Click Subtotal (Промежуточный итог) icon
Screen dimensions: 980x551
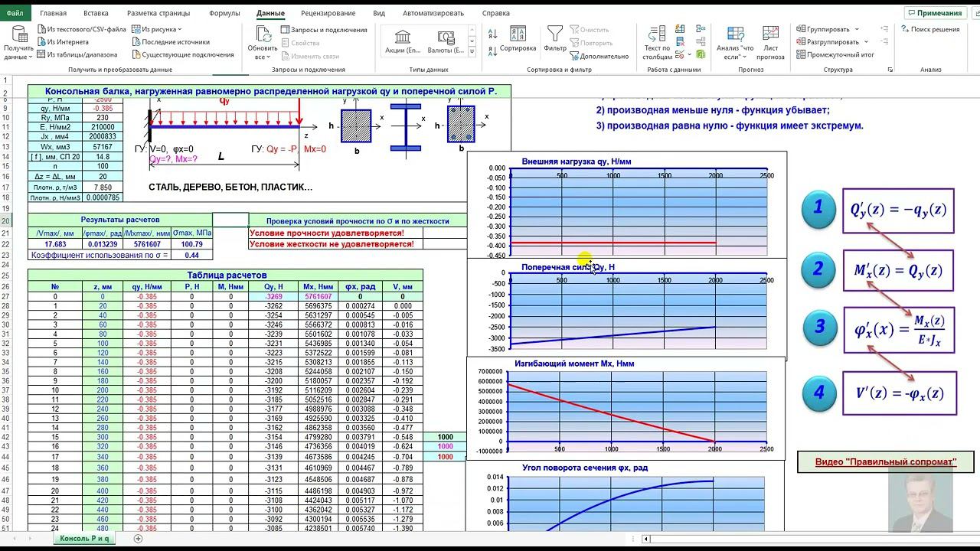(801, 55)
